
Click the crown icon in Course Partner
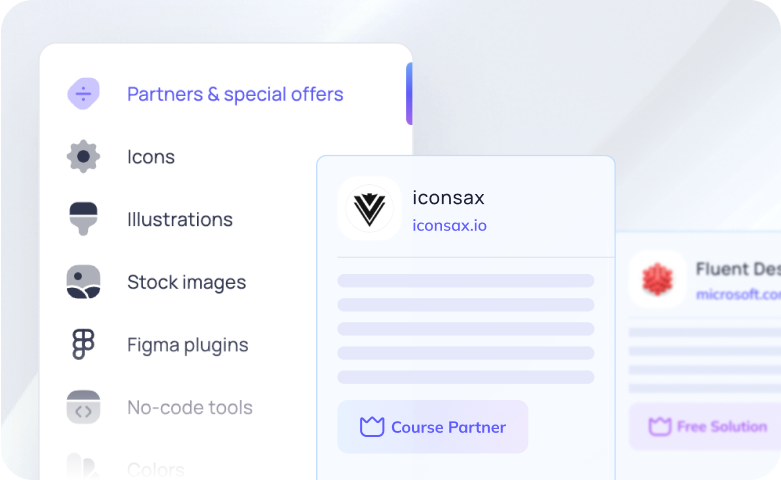(372, 427)
